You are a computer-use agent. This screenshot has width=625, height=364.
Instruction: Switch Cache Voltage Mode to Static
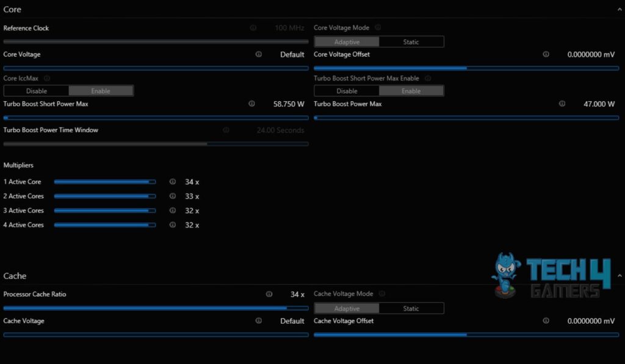click(x=411, y=309)
